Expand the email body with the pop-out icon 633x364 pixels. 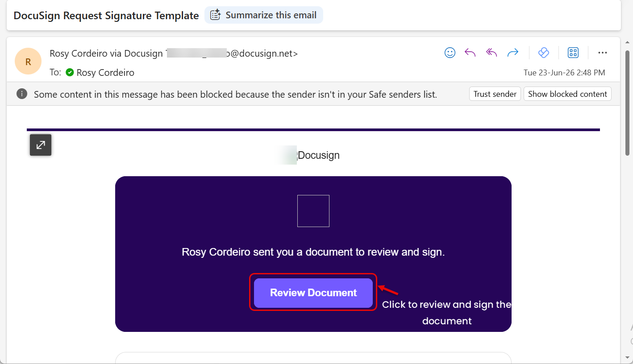(41, 145)
